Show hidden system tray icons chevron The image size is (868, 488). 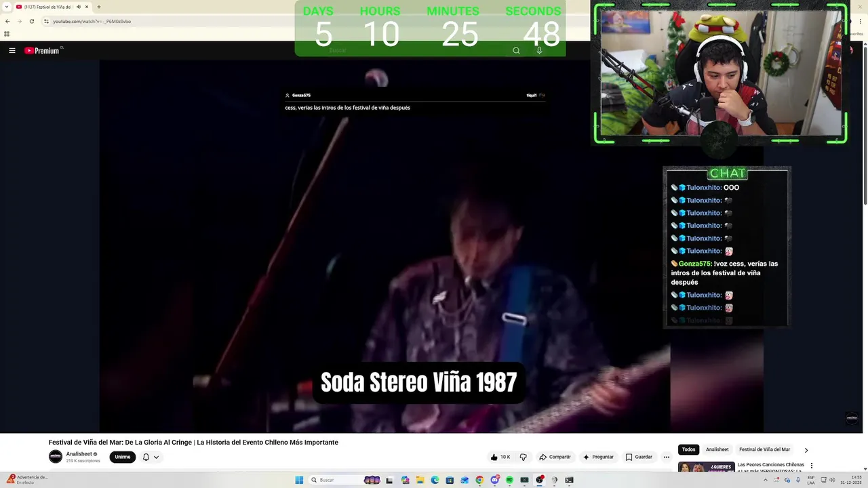766,480
